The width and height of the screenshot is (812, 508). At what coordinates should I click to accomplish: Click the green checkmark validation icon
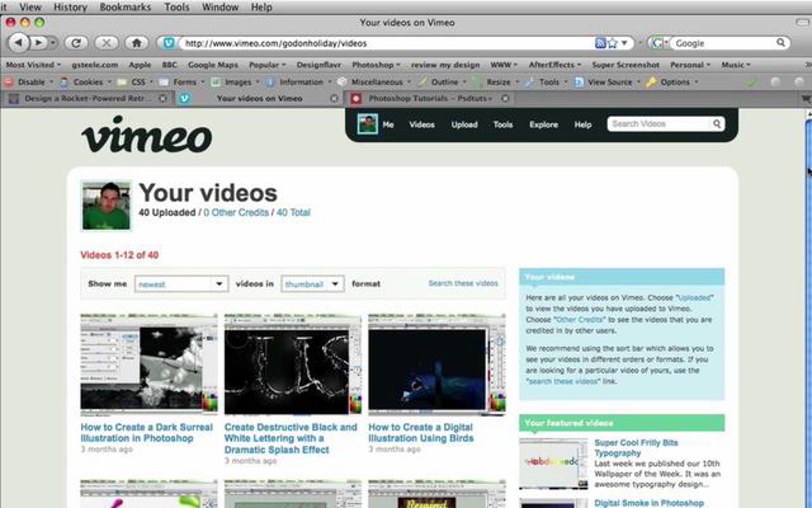pos(751,82)
